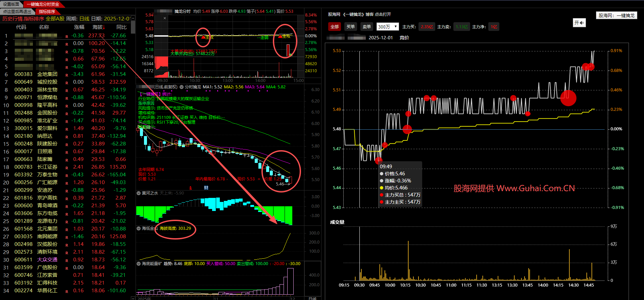Click the red S marker below candlesticks

(191, 188)
